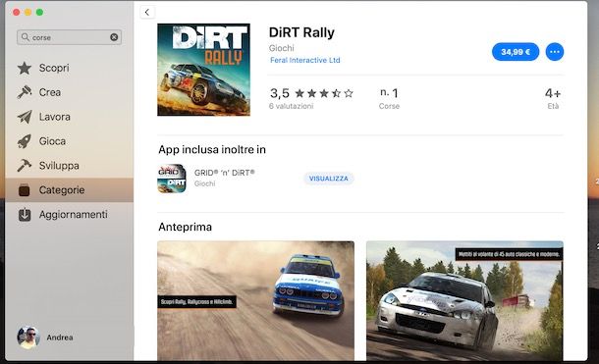This screenshot has height=364, width=599.
Task: Click the Categorie box icon
Action: [25, 190]
